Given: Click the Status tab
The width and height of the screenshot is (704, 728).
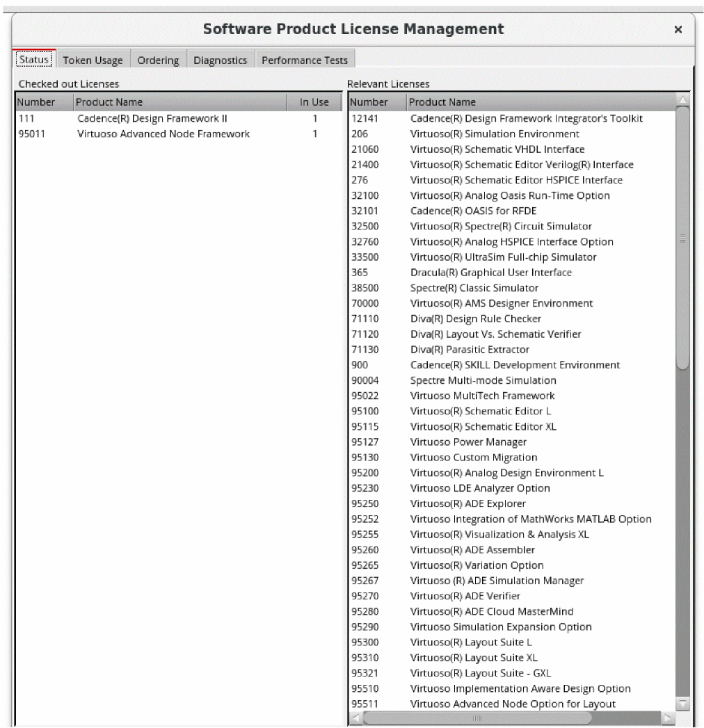Looking at the screenshot, I should (33, 60).
